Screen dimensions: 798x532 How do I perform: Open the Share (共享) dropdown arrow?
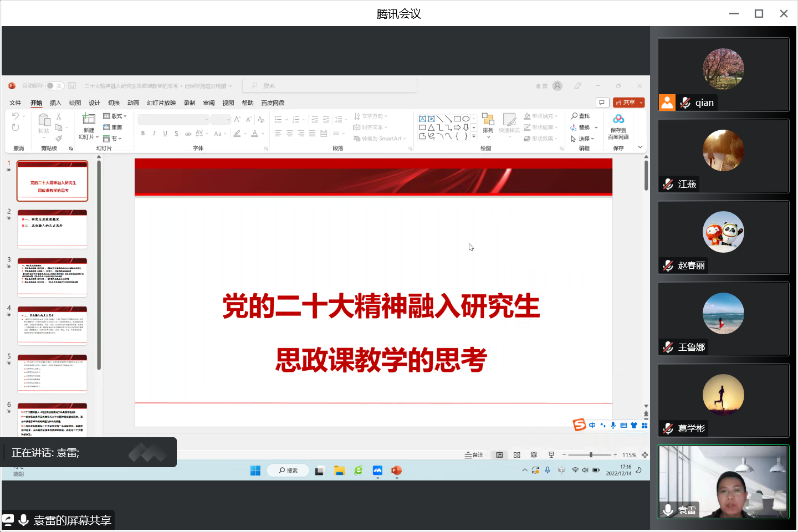click(x=641, y=103)
